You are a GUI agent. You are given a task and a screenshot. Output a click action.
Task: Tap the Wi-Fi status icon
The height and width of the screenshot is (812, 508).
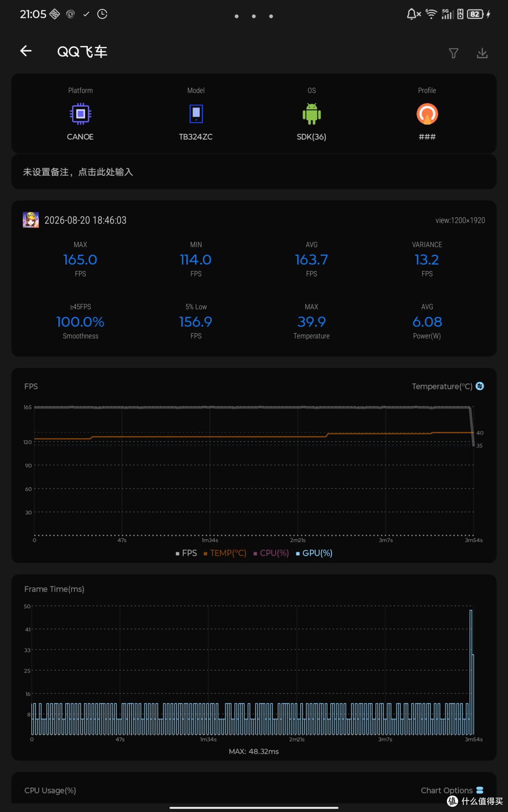(x=431, y=14)
